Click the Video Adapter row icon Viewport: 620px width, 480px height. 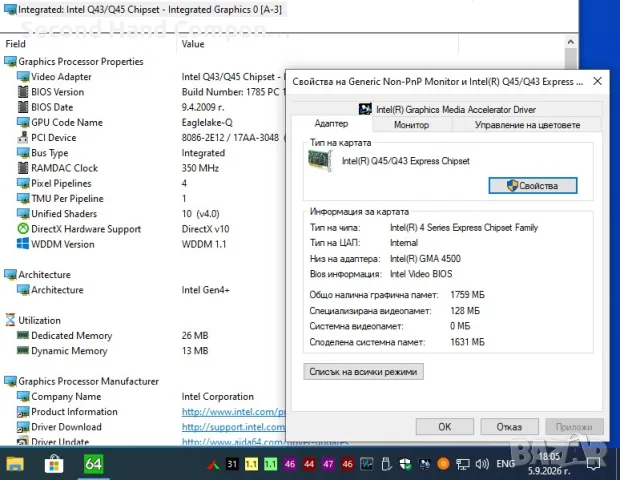click(x=23, y=77)
